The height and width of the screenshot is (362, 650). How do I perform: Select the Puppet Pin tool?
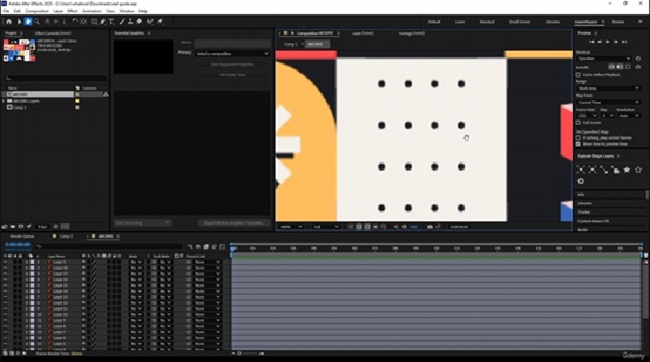[160, 22]
